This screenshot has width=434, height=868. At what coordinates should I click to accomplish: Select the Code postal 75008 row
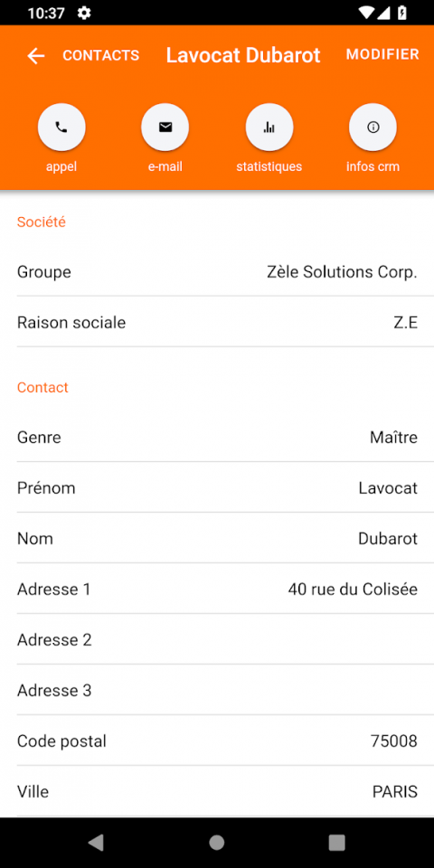pyautogui.click(x=217, y=741)
